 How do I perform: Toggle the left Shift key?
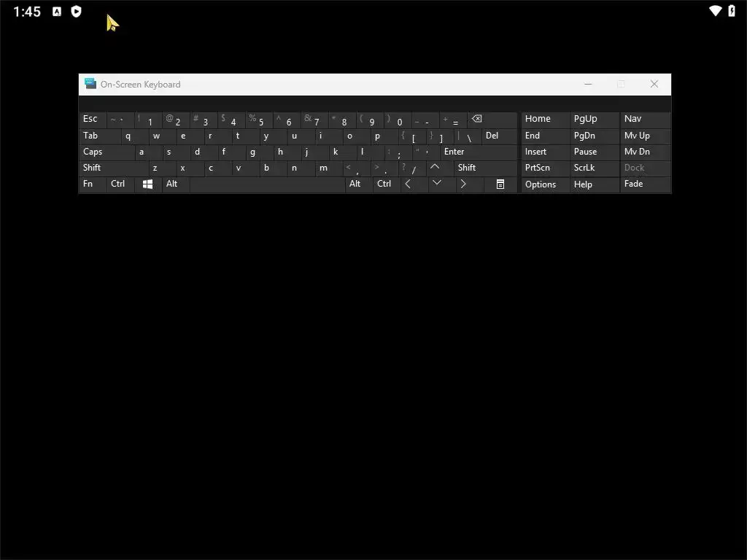113,168
